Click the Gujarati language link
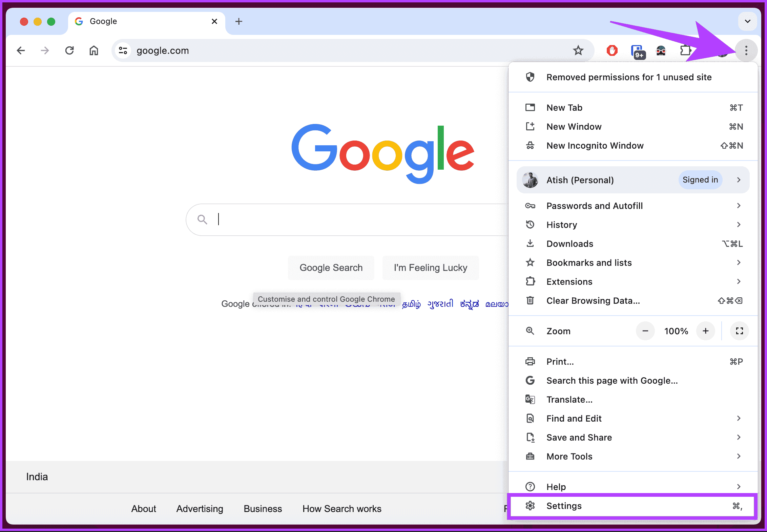767x532 pixels. 440,304
